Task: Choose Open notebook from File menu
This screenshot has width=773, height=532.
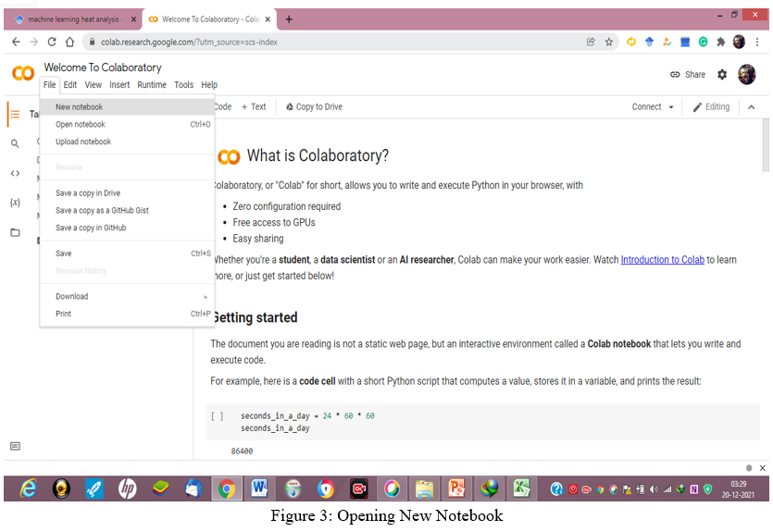Action: (127, 124)
